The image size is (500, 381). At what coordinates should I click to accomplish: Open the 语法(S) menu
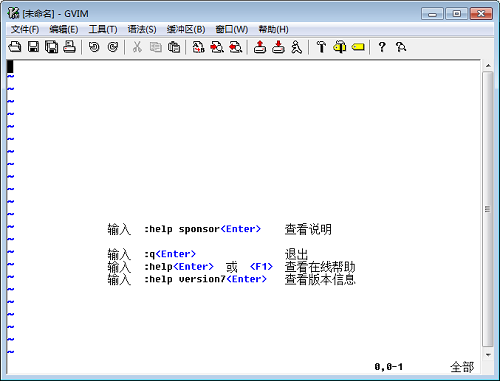click(x=142, y=30)
